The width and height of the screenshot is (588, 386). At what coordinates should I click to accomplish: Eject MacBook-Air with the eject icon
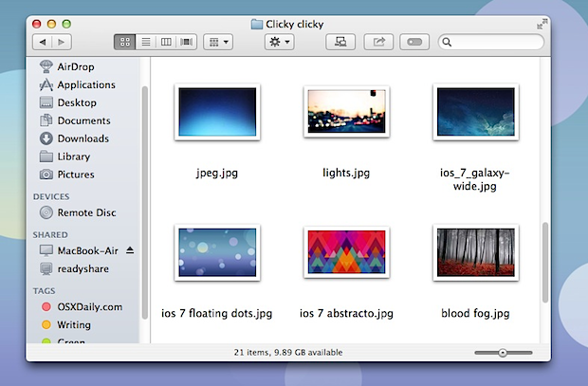(130, 250)
